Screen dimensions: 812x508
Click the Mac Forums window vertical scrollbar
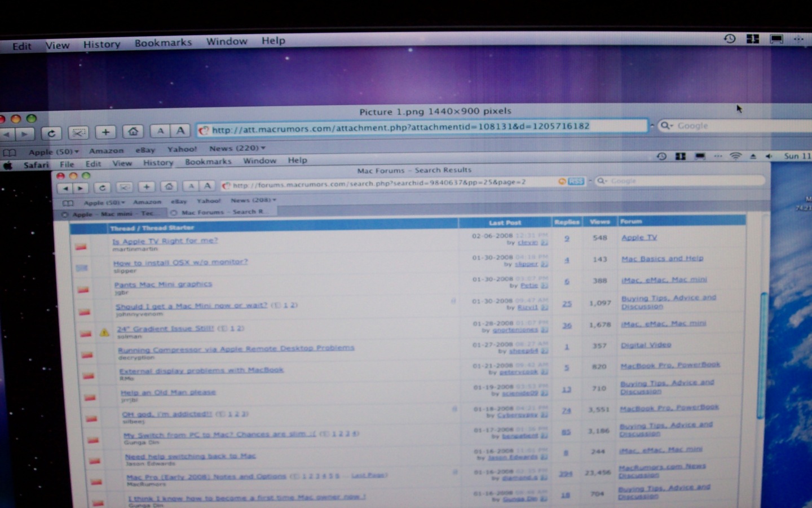point(762,356)
